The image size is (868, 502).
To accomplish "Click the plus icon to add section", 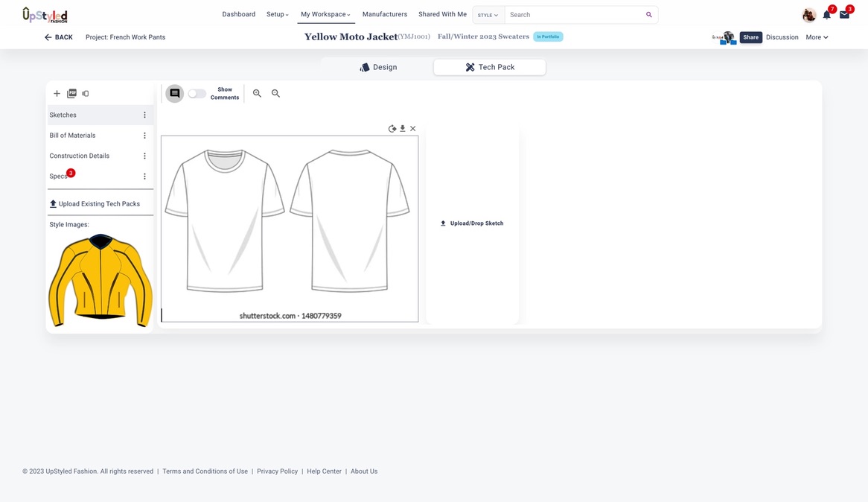I will click(x=57, y=94).
